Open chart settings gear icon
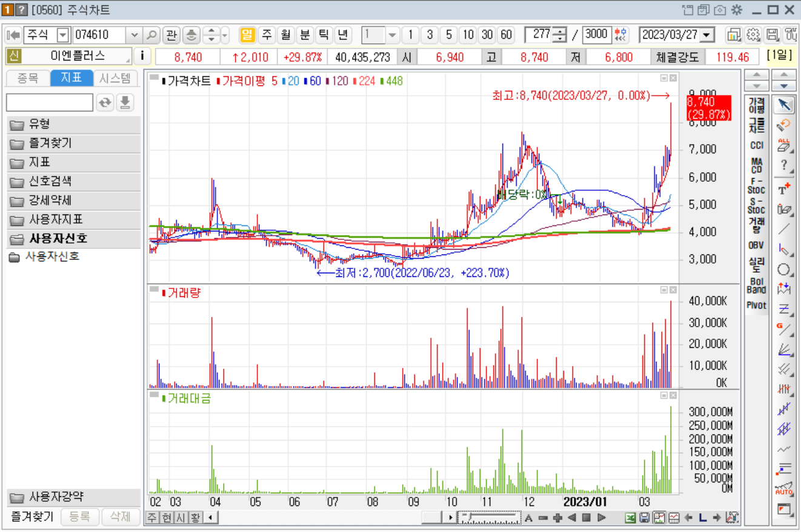801x532 pixels. pos(753,35)
